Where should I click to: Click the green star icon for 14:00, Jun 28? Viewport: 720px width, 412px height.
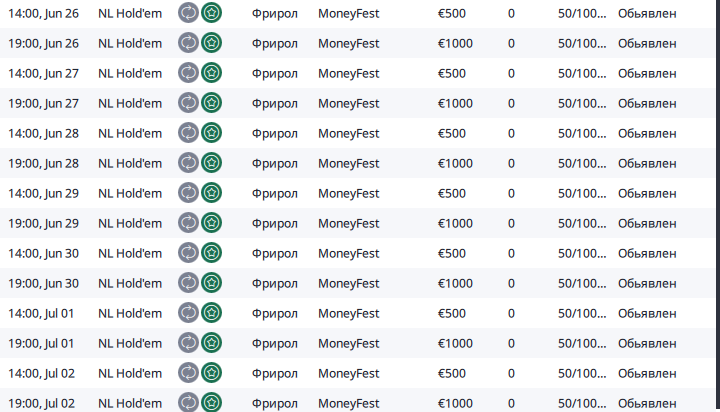coord(211,133)
